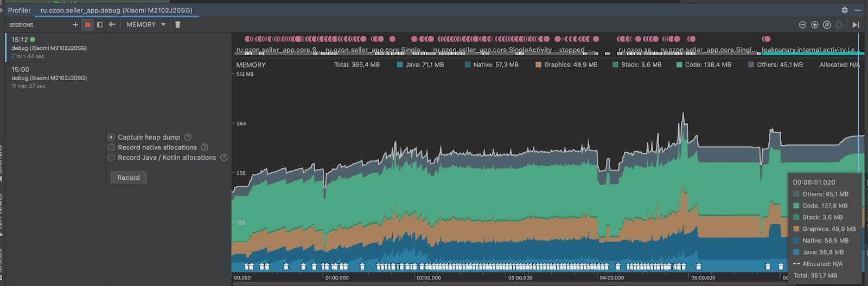This screenshot has height=286, width=868.
Task: Click the SingleActivity - stopped activity label
Action: 514,50
